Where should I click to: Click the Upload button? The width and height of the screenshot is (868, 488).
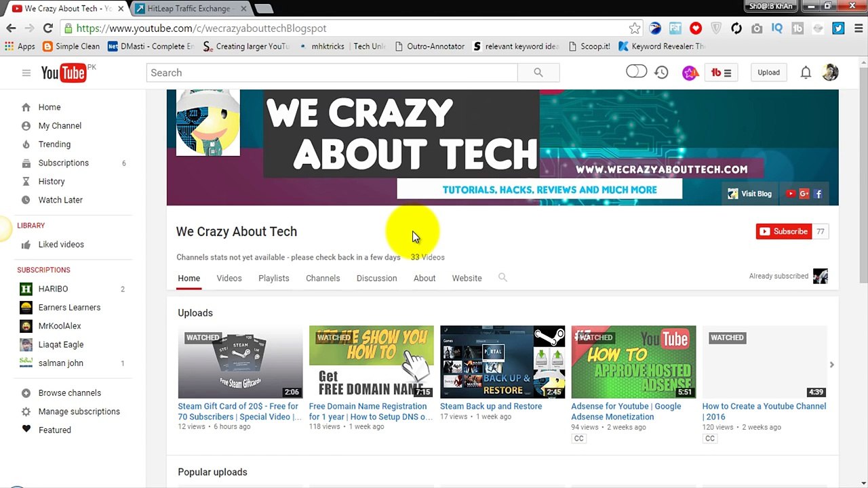[768, 73]
